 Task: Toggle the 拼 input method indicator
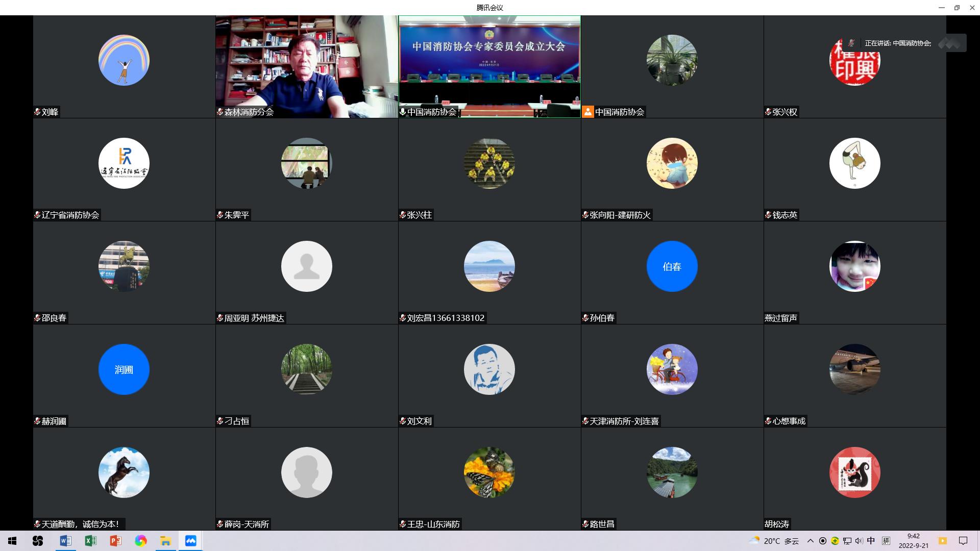[x=886, y=541]
